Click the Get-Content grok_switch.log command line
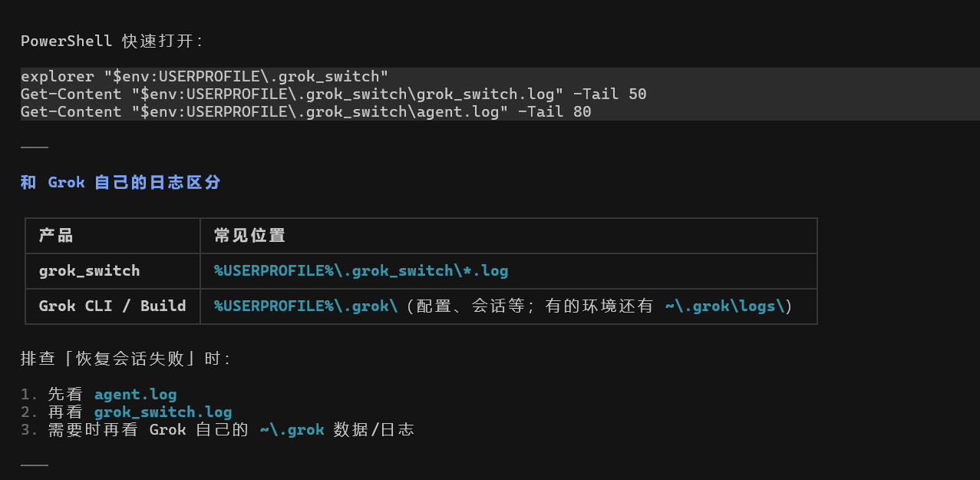The height and width of the screenshot is (480, 980). pyautogui.click(x=334, y=94)
